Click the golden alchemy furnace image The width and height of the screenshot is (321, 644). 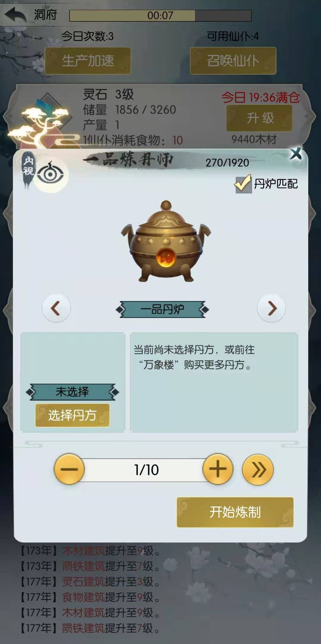(166, 241)
